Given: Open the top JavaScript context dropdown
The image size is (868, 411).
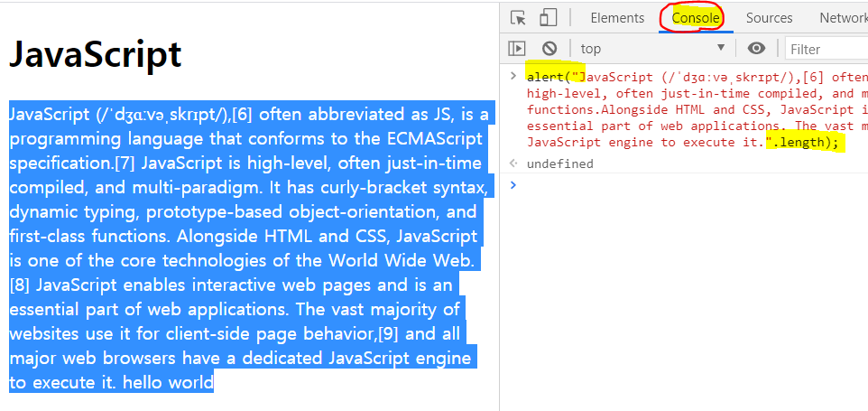Looking at the screenshot, I should point(652,49).
